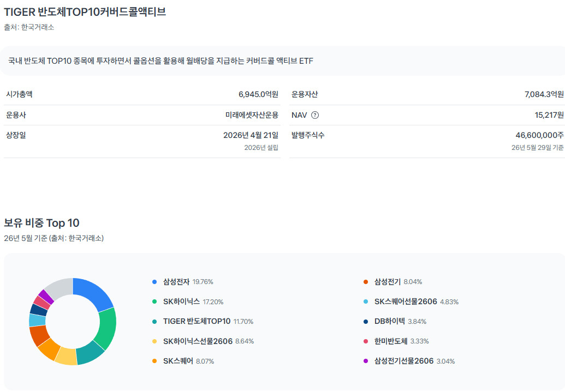The width and height of the screenshot is (565, 392).
Task: Click the SK스퀘어선물2606 holding name
Action: (406, 301)
